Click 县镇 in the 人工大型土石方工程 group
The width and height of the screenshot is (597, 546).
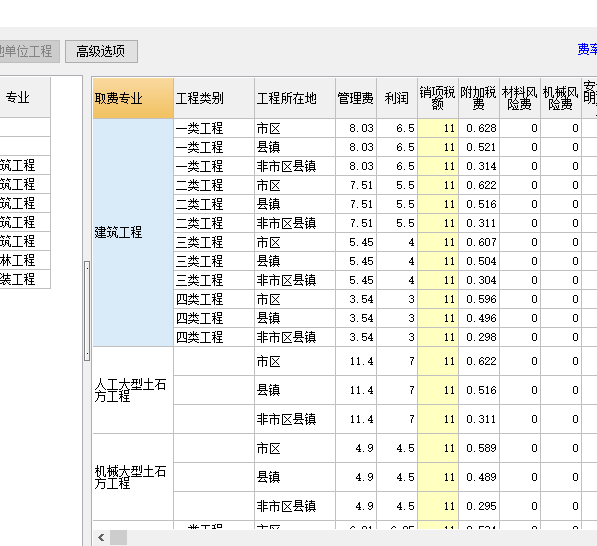pyautogui.click(x=295, y=390)
